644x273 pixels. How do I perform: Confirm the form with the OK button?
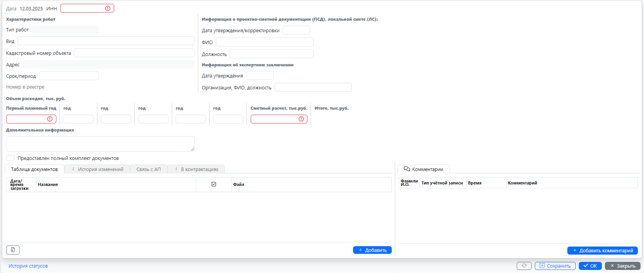click(590, 266)
